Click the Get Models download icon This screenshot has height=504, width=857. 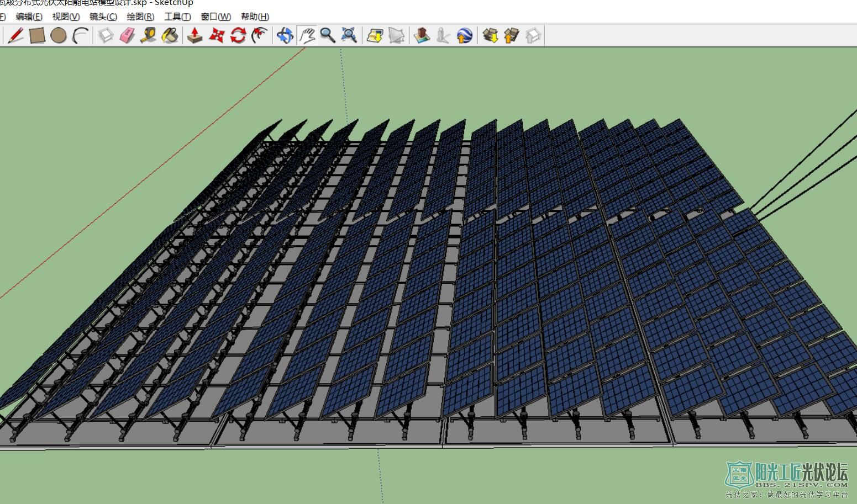(491, 36)
